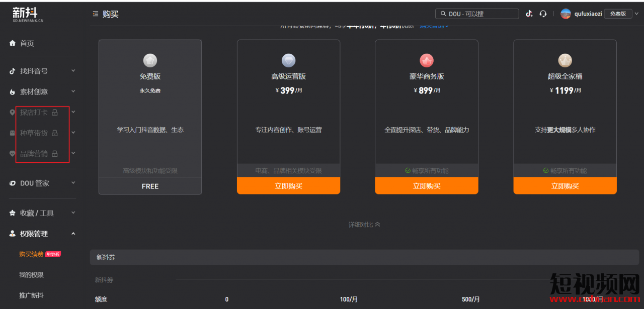Click the Douyin icon beside 找抖音号
Viewport: 644px width, 309px height.
tap(13, 71)
